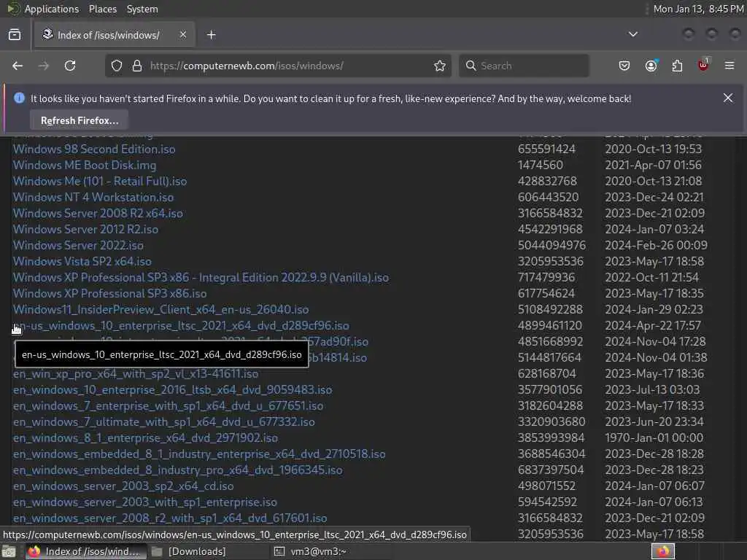Open Windows Me (101 - Retail Full).iso
This screenshot has height=560, width=747.
[x=100, y=181]
